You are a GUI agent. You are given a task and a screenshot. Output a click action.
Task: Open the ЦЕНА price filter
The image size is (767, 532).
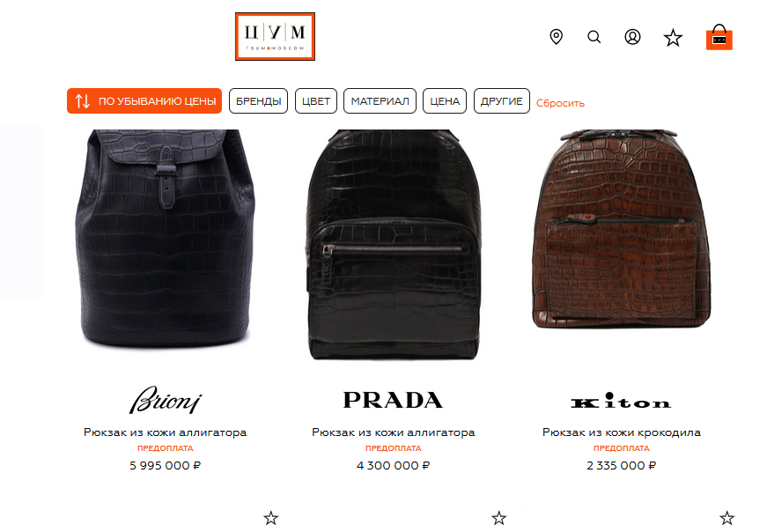(445, 100)
